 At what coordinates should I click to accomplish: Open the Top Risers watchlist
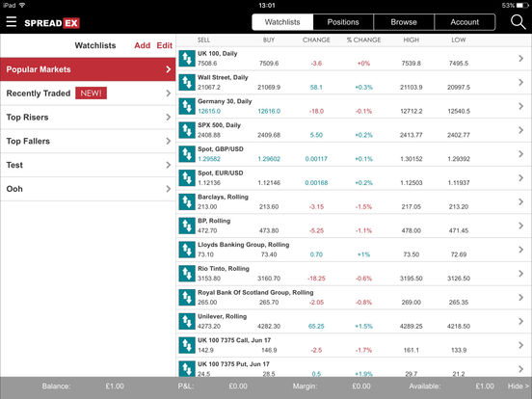(x=88, y=117)
